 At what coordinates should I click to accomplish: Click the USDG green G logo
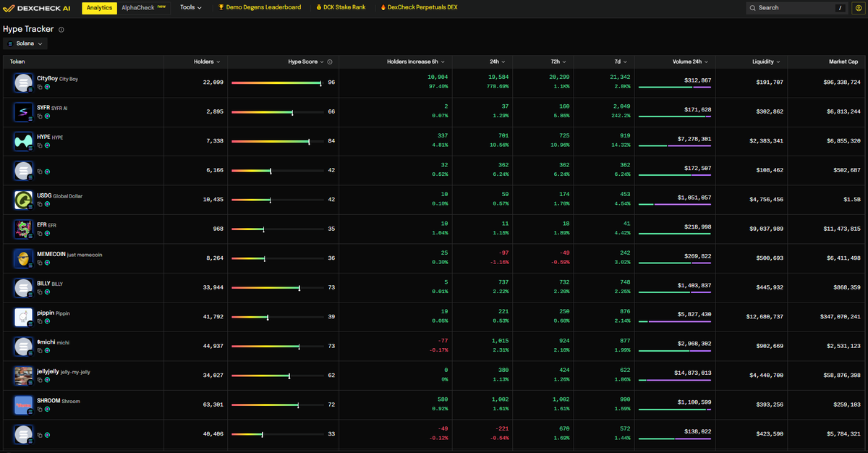pos(24,200)
